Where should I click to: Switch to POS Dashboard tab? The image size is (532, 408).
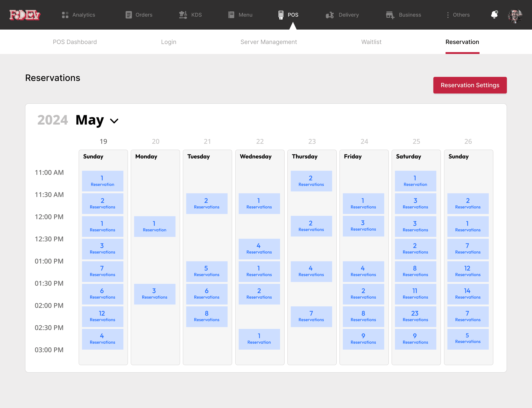point(75,42)
